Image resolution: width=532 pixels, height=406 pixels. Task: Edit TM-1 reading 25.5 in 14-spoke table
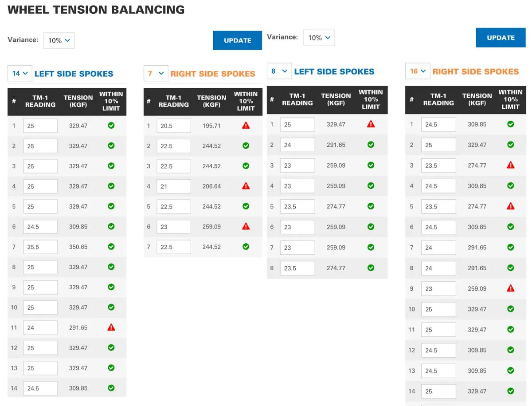click(40, 247)
